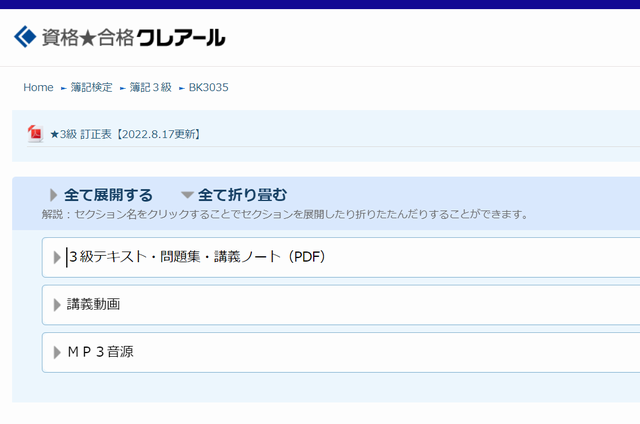Open the 簿記検定 breadcrumb link

tap(91, 88)
